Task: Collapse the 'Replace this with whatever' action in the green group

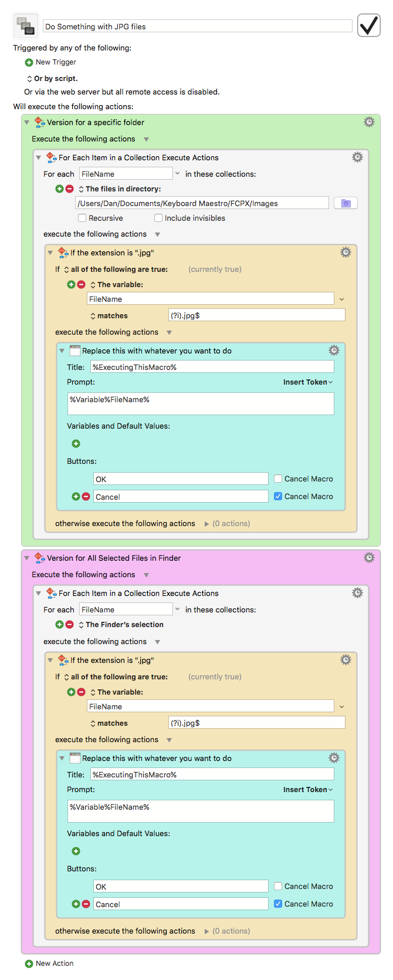Action: [x=62, y=351]
